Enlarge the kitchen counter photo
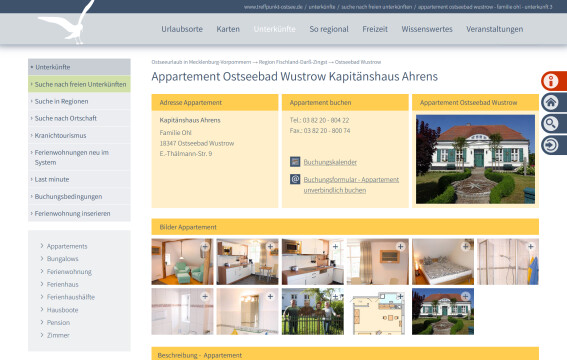The height and width of the screenshot is (360, 567). (313, 261)
